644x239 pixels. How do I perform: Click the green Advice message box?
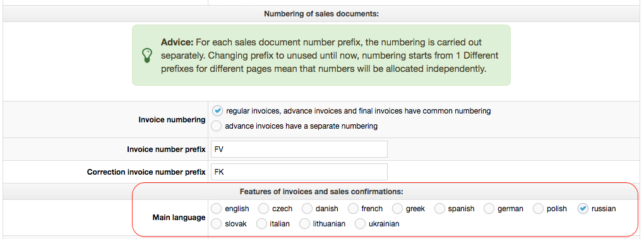tap(321, 55)
